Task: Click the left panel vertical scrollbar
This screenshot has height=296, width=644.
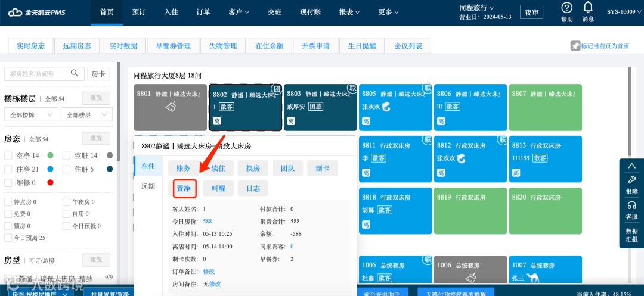Action: click(118, 111)
